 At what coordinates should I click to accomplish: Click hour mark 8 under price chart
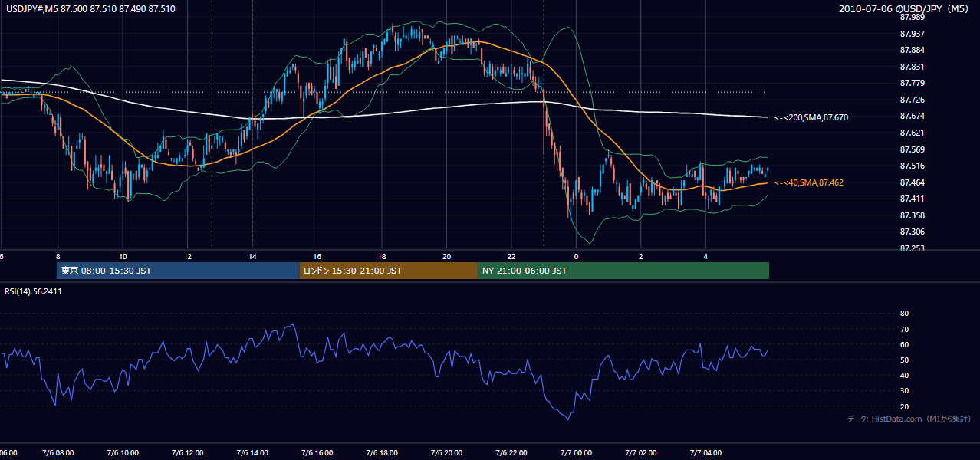(x=58, y=256)
